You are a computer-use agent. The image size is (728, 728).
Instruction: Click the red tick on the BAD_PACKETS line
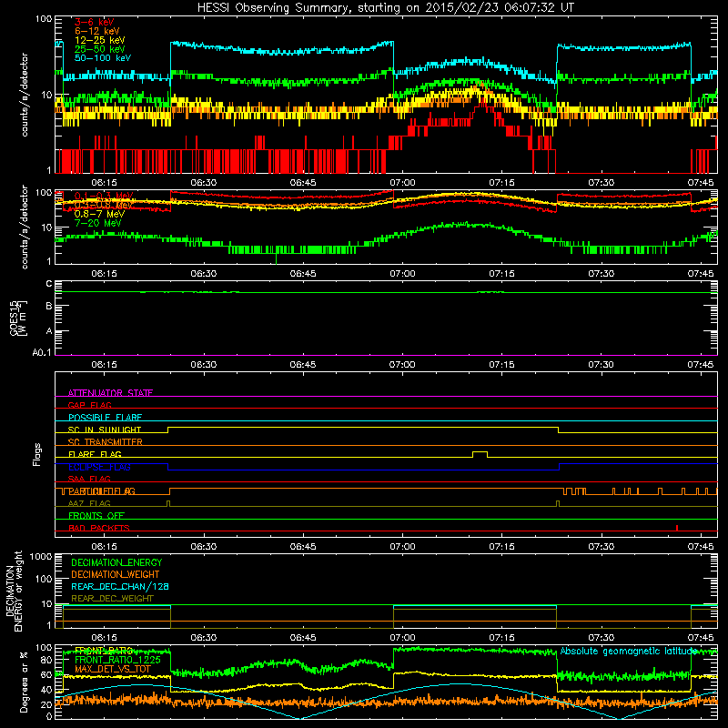click(x=677, y=528)
